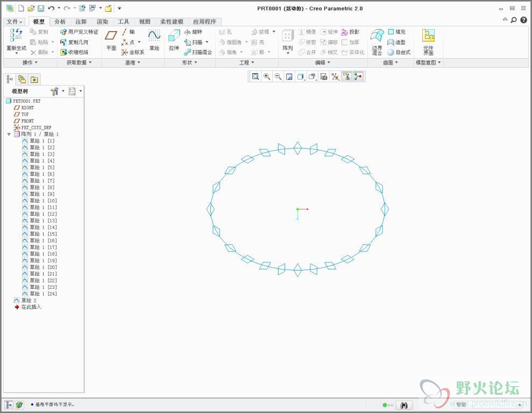This screenshot has height=413, width=532.
Task: Switch to the 渲染 render tab
Action: [102, 22]
